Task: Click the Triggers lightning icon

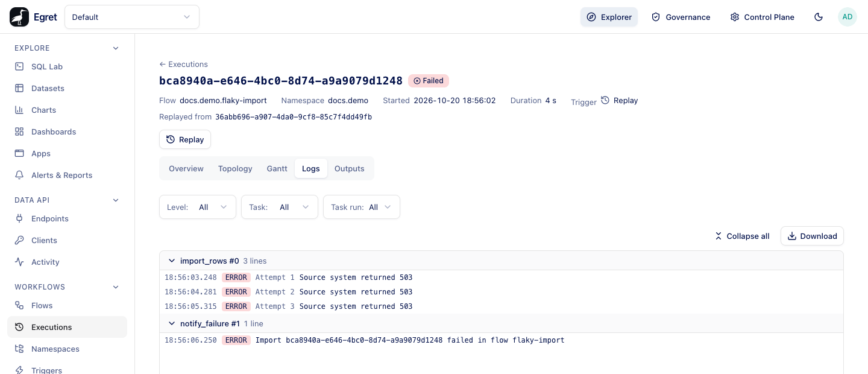Action: [x=19, y=370]
